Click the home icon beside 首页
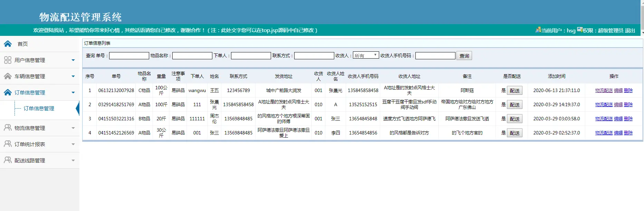This screenshot has width=644, height=211. 8,44
